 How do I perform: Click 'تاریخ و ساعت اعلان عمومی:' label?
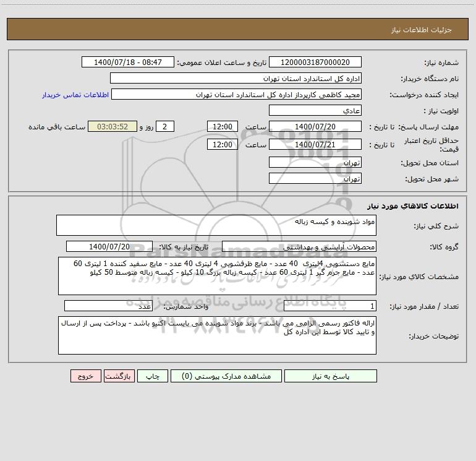pos(222,62)
